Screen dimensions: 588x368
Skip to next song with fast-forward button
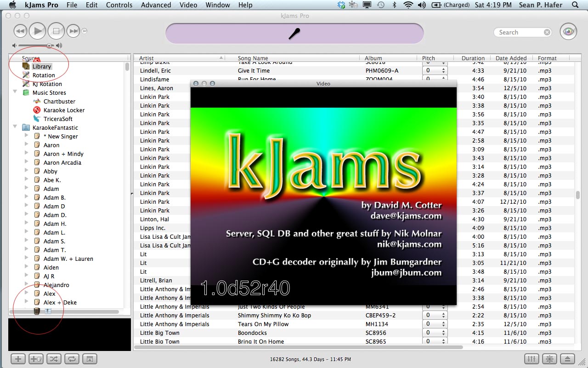(x=73, y=31)
